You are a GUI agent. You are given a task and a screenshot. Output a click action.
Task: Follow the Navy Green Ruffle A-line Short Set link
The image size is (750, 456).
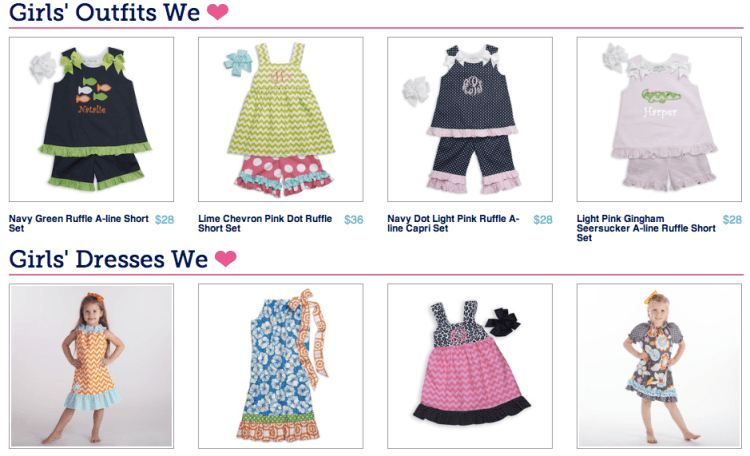point(78,223)
